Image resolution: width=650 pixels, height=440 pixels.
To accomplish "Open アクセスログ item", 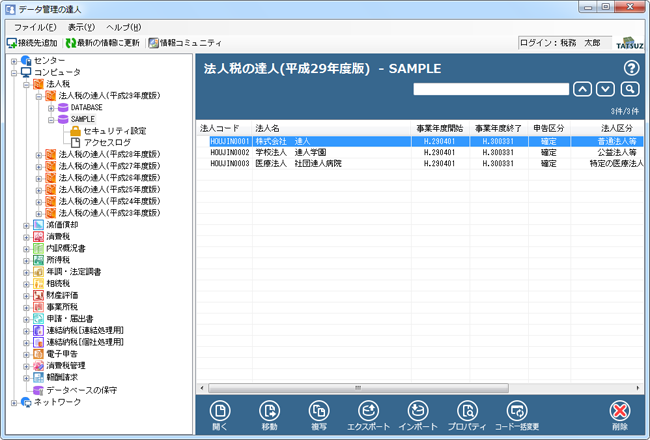I will tap(107, 143).
